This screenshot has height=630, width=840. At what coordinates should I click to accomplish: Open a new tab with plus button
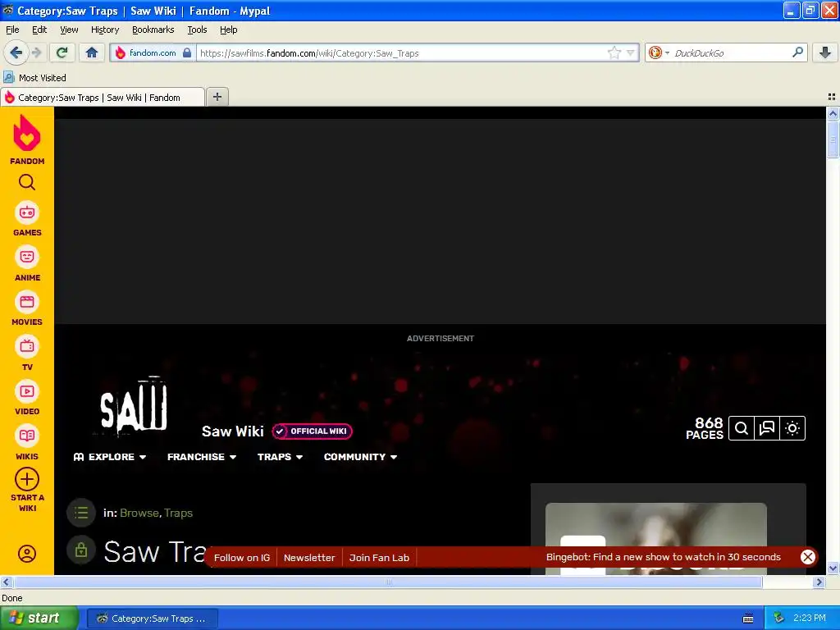tap(217, 97)
